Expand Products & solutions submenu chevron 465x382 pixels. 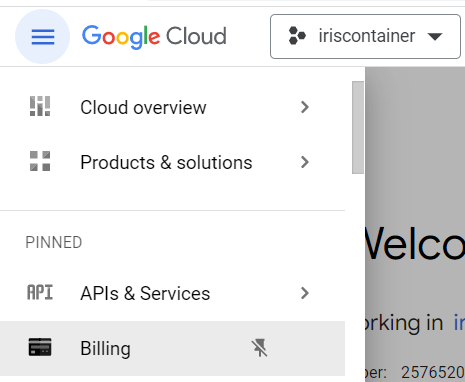[x=305, y=162]
